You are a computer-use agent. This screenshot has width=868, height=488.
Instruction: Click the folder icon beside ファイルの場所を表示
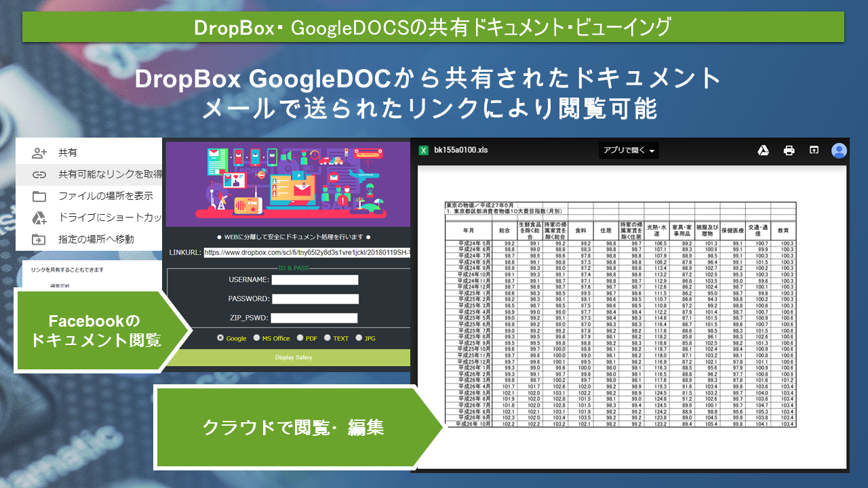pyautogui.click(x=39, y=197)
